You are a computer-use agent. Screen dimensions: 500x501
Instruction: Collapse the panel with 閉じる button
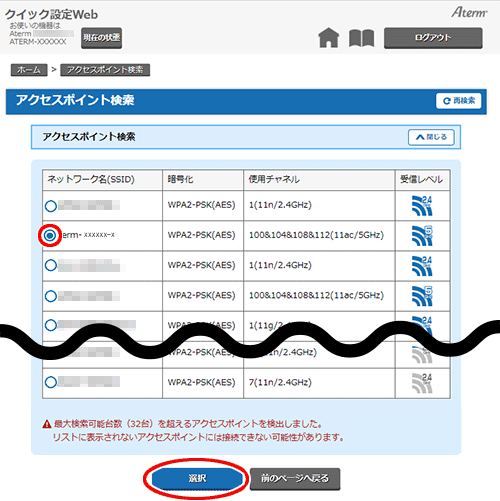pyautogui.click(x=431, y=137)
